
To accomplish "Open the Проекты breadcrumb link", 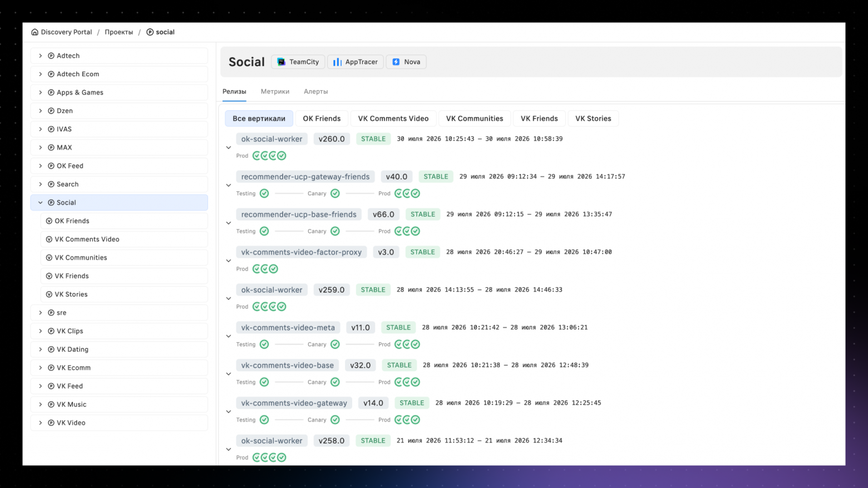I will pyautogui.click(x=119, y=32).
